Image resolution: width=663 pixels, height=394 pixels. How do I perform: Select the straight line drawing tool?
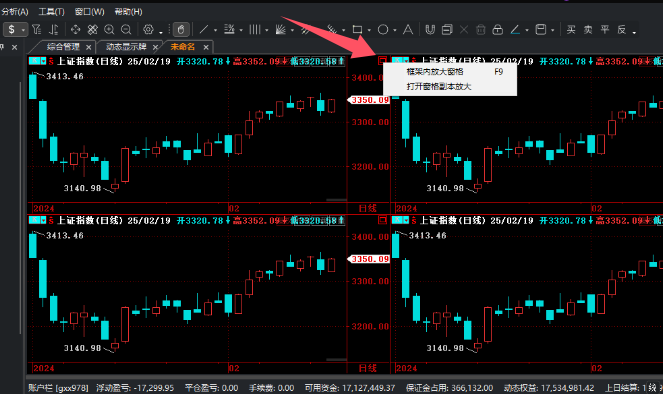tap(204, 30)
